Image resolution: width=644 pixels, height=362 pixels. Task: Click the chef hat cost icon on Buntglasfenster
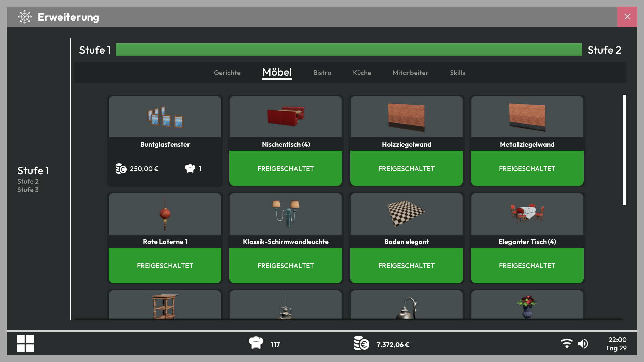190,169
